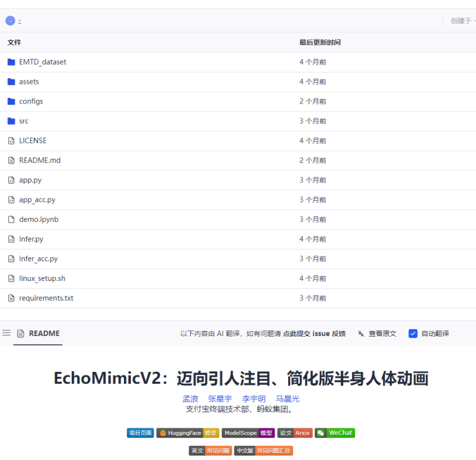Click the configs folder icon

(x=11, y=102)
